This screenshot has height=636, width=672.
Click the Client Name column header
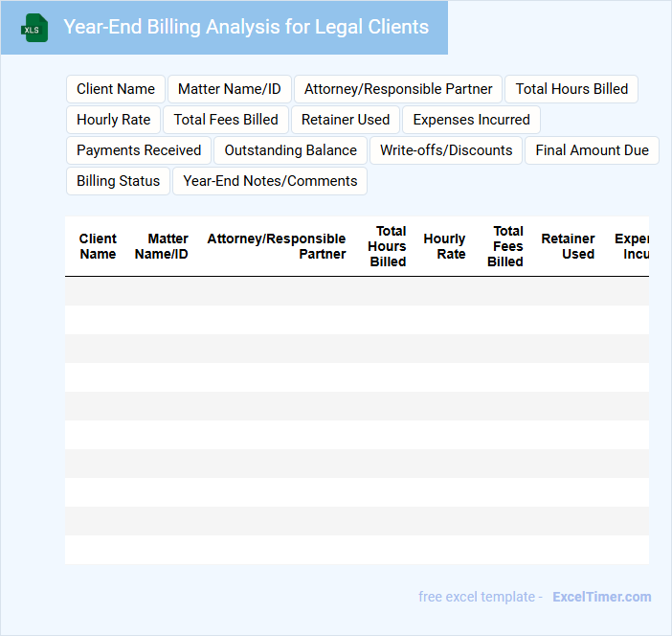pyautogui.click(x=98, y=246)
